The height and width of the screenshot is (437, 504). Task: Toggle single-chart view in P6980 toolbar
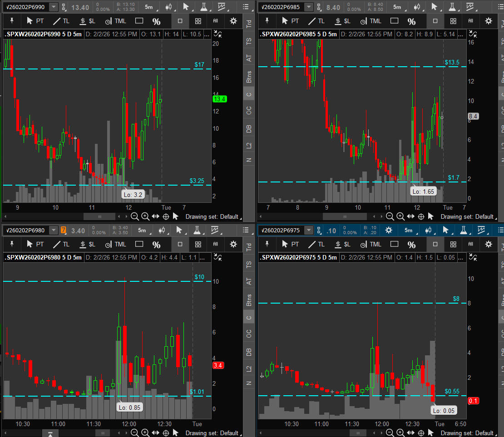pos(180,244)
